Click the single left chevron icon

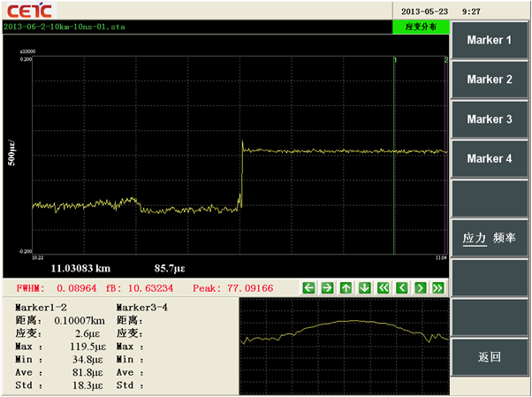point(401,287)
